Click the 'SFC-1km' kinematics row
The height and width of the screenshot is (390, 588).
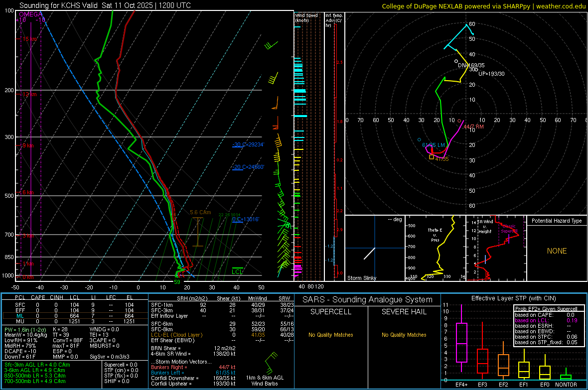222,305
